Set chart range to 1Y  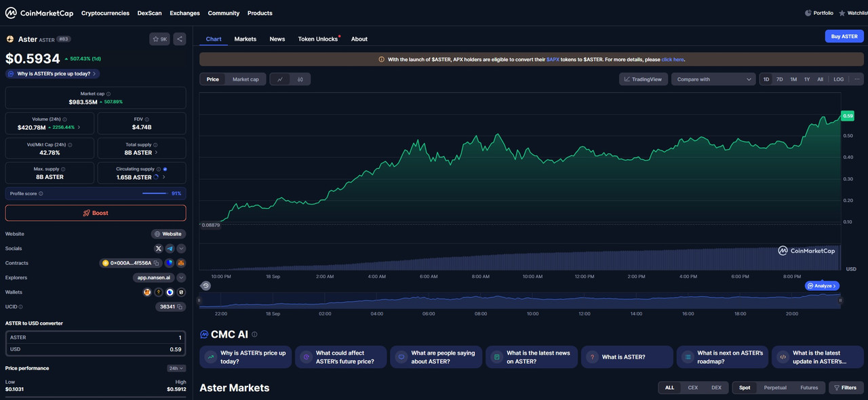pyautogui.click(x=807, y=79)
